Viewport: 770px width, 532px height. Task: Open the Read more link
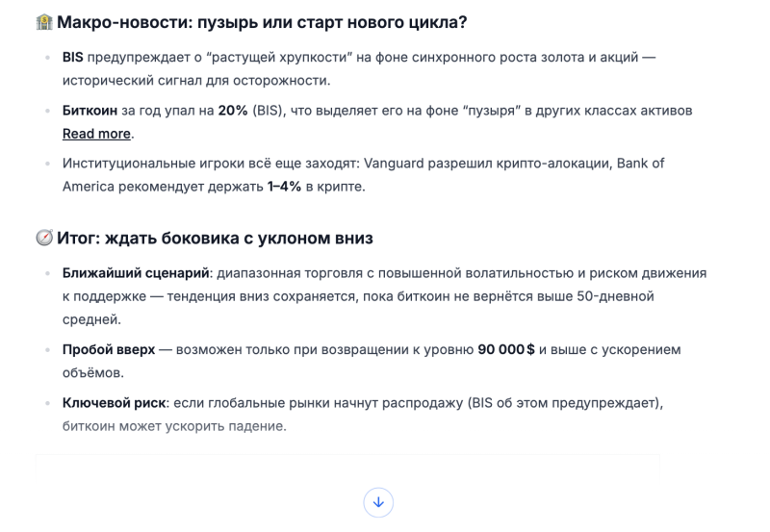click(96, 134)
